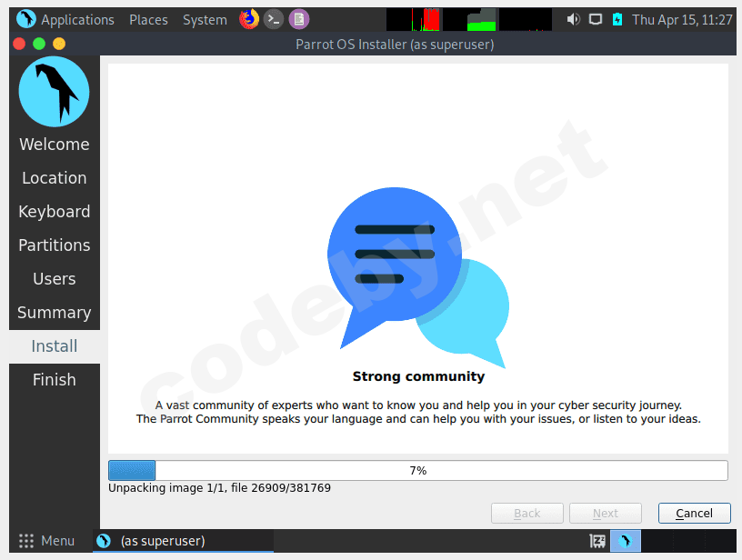742x560 pixels.
Task: Click the battery charging indicator
Action: click(x=617, y=19)
